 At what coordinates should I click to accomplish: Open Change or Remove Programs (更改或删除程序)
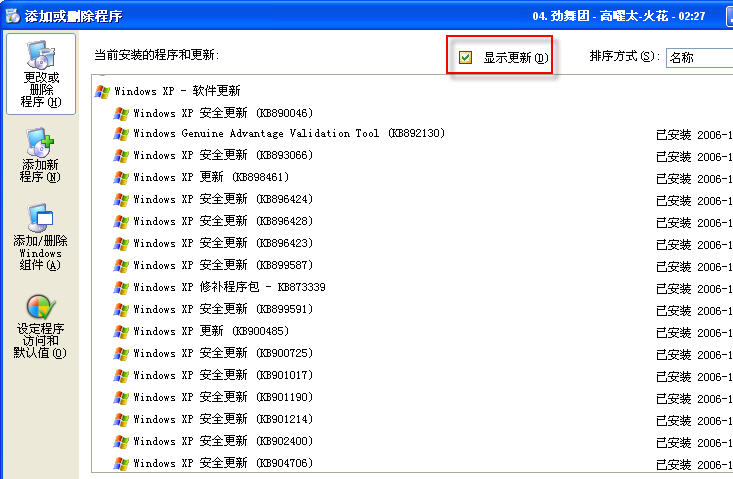41,74
